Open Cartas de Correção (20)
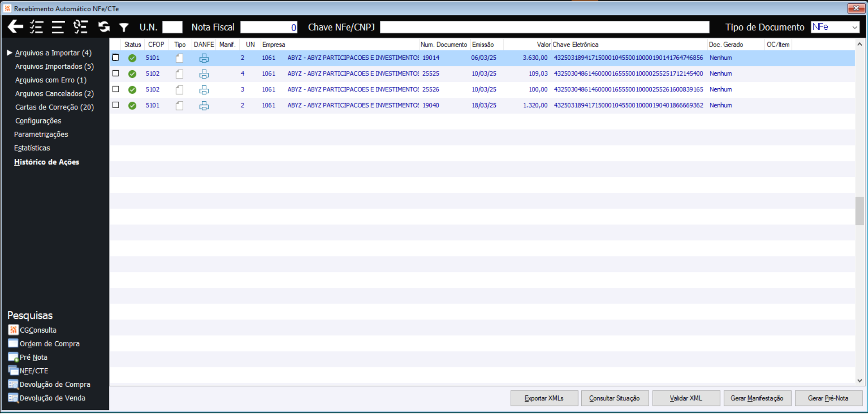The width and height of the screenshot is (868, 414). tap(54, 107)
